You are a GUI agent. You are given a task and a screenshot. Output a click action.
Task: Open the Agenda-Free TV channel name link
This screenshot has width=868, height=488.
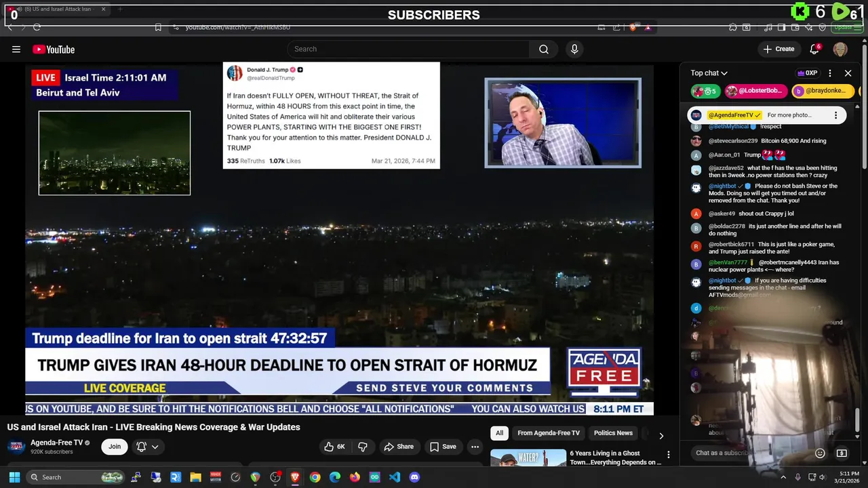[x=57, y=443]
